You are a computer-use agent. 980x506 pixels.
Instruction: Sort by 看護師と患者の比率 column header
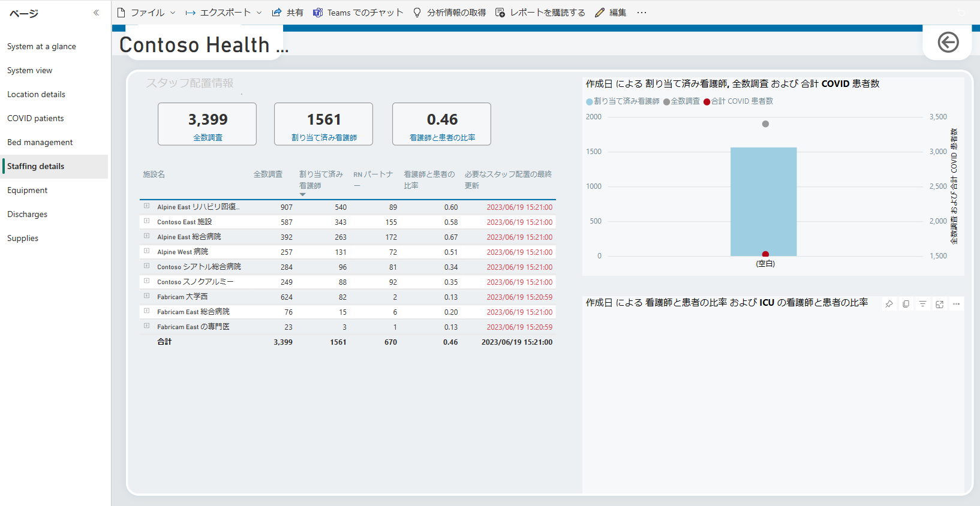click(x=429, y=180)
